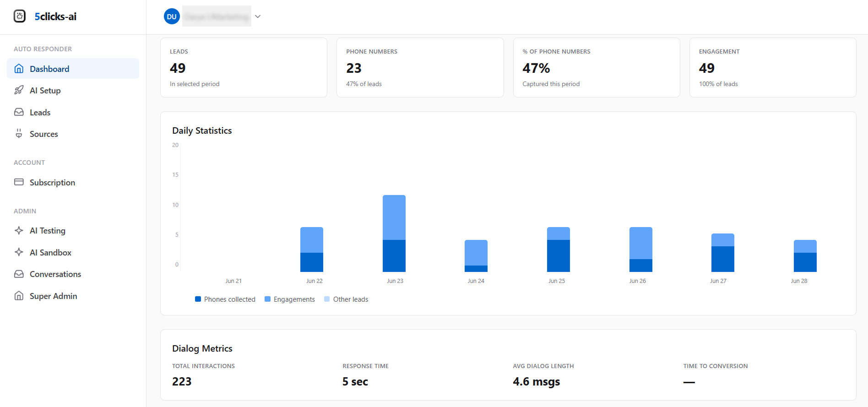This screenshot has height=407, width=868.
Task: Open the DU avatar account menu
Action: 172,16
